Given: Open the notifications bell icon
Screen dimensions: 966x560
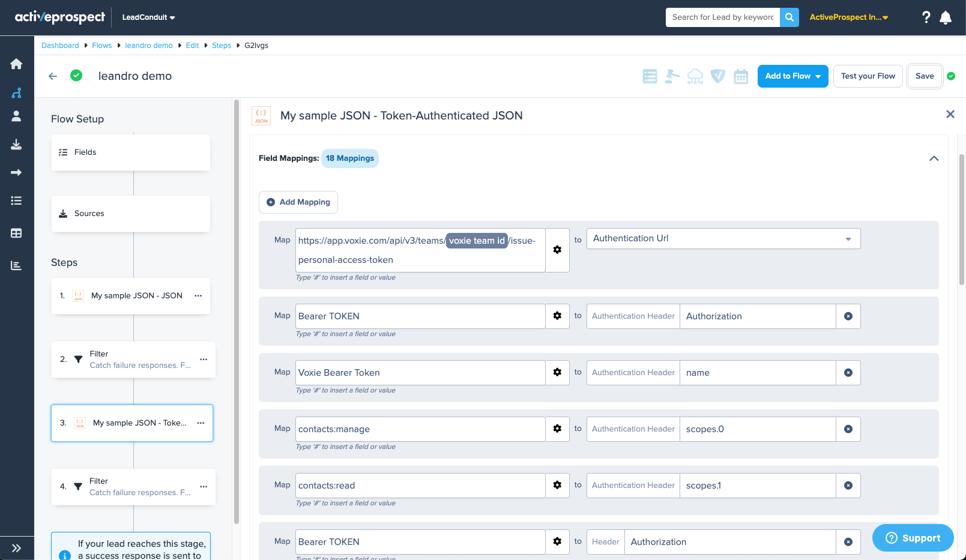Looking at the screenshot, I should click(x=946, y=17).
